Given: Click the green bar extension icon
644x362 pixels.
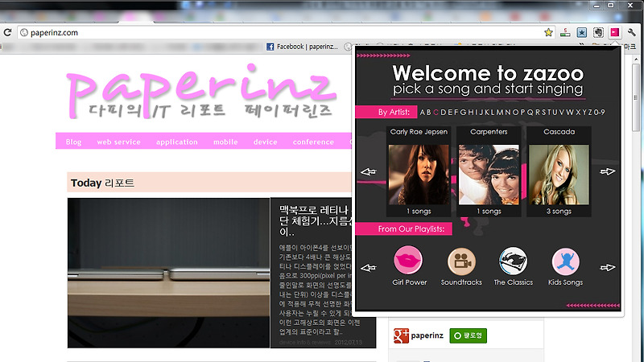Looking at the screenshot, I should point(565,33).
